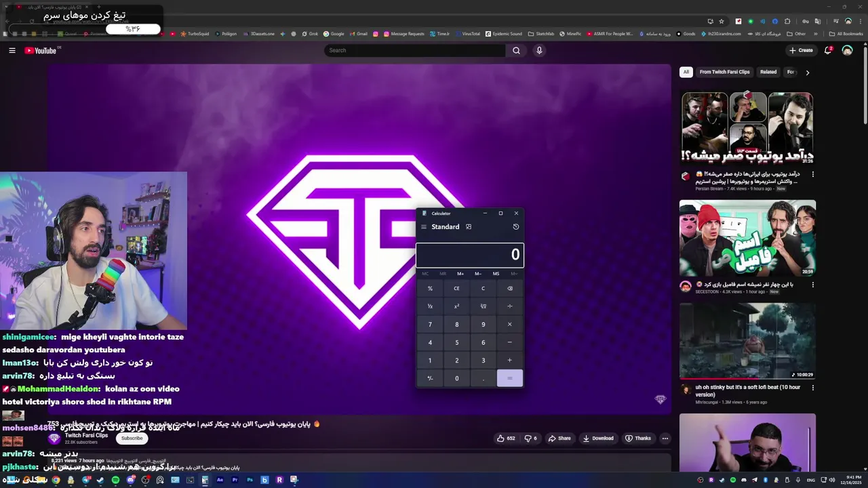Viewport: 868px width, 488px height.
Task: Open Calculator history panel
Action: pyautogui.click(x=516, y=227)
